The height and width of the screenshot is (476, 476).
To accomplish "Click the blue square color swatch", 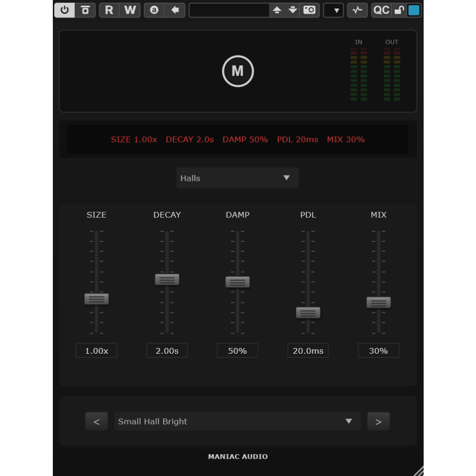I will tap(414, 10).
